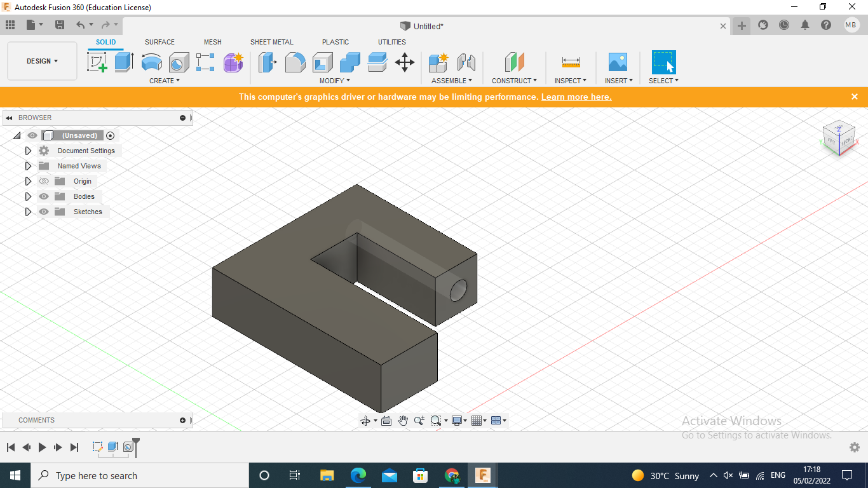868x488 pixels.
Task: Open the SHEET METAL tab
Action: click(x=272, y=42)
